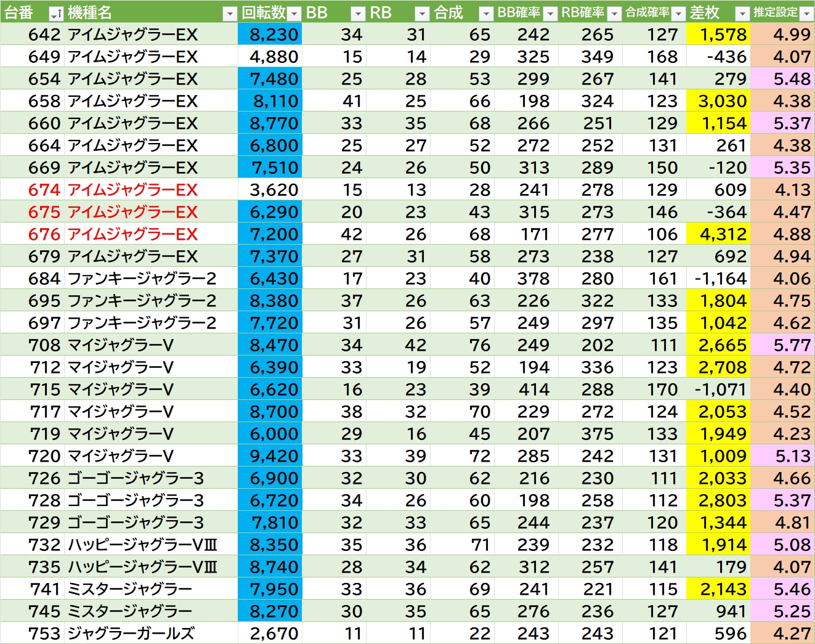Select RB確率 cell 202
The height and width of the screenshot is (644, 815).
tap(590, 345)
